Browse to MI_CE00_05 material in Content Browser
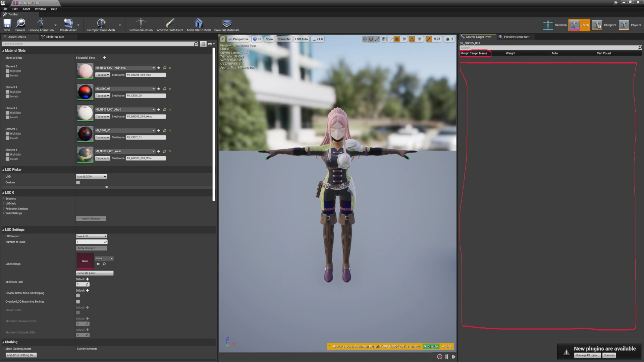The height and width of the screenshot is (362, 644). pyautogui.click(x=164, y=89)
